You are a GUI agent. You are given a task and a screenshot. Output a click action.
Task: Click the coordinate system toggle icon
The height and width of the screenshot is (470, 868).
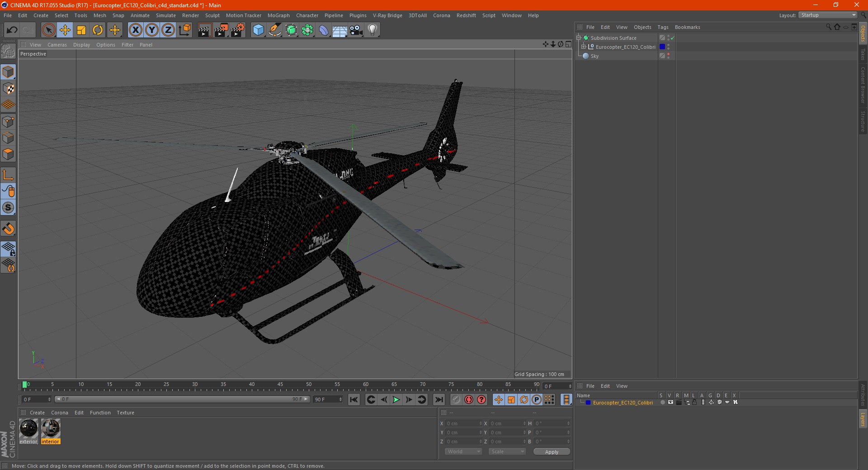coord(184,30)
